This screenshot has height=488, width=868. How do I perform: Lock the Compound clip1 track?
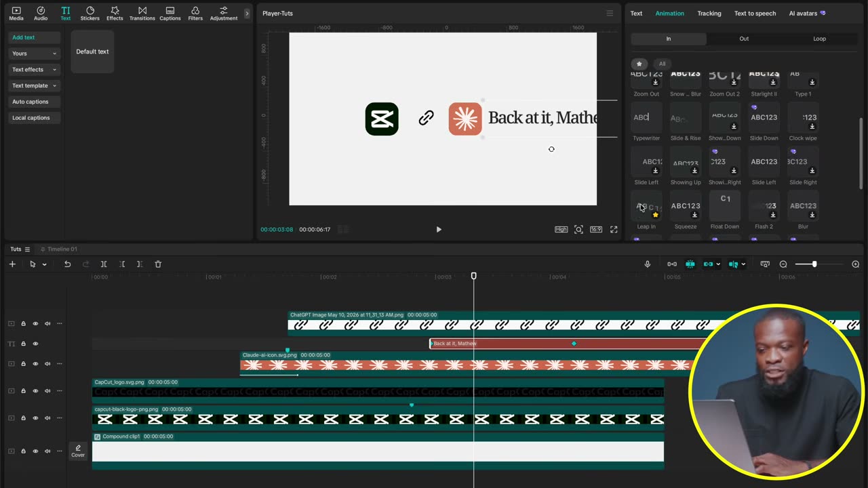click(x=23, y=451)
